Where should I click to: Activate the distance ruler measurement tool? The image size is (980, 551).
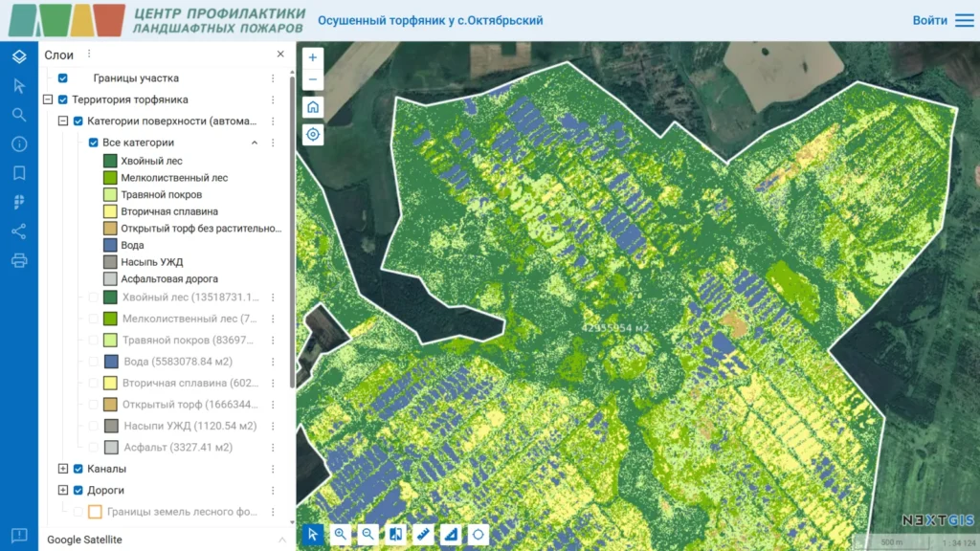(423, 534)
